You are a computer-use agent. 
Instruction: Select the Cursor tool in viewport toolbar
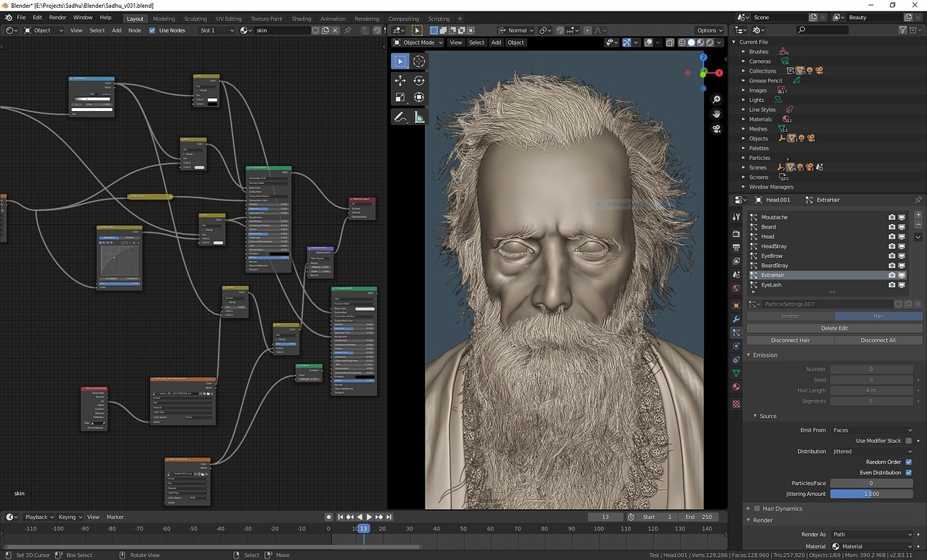[419, 61]
